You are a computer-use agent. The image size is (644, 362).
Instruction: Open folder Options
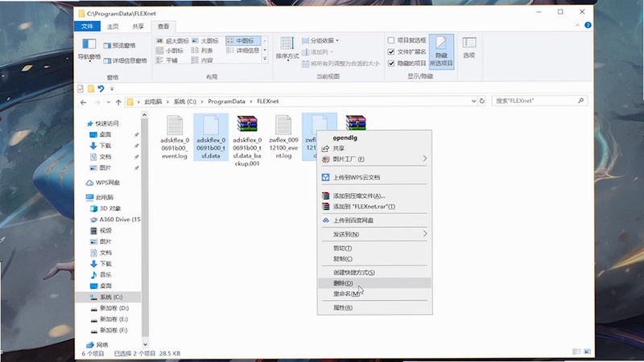tap(469, 47)
